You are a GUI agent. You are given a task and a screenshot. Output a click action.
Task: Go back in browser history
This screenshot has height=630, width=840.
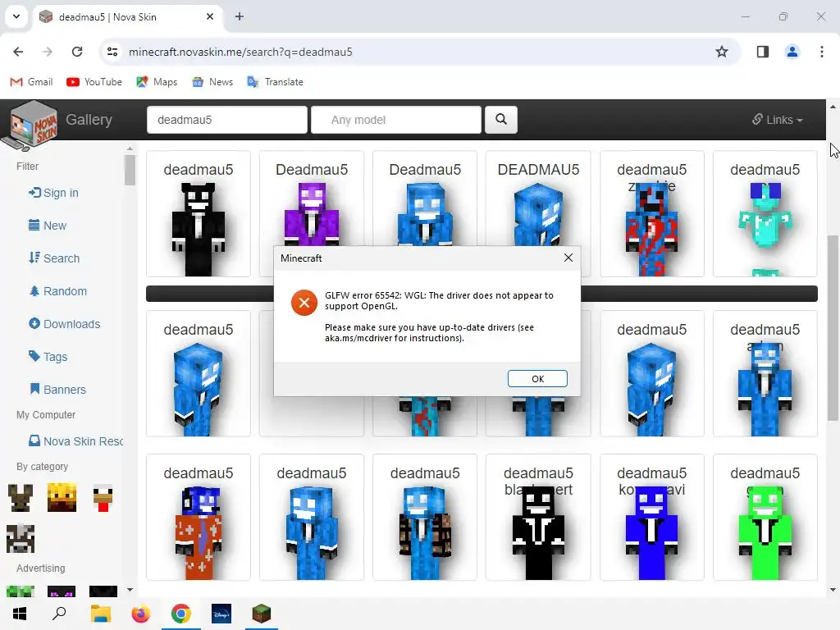[18, 52]
